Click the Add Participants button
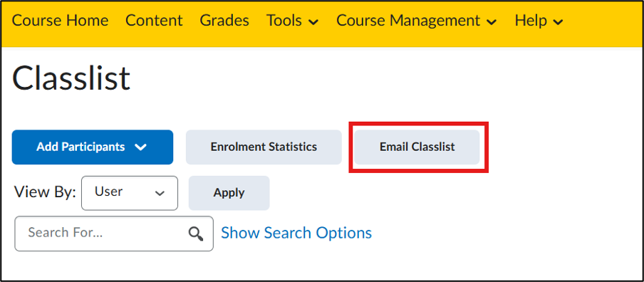Image resolution: width=644 pixels, height=282 pixels. (93, 147)
